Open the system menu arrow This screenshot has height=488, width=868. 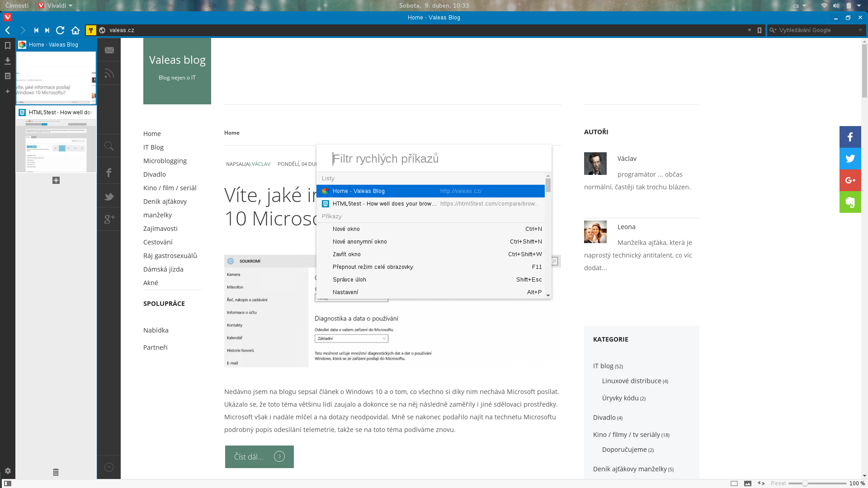click(x=859, y=5)
